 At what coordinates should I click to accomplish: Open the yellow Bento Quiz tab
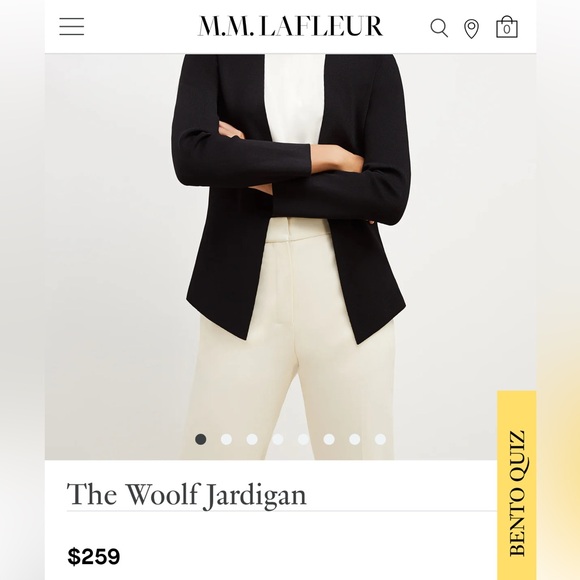point(517,485)
